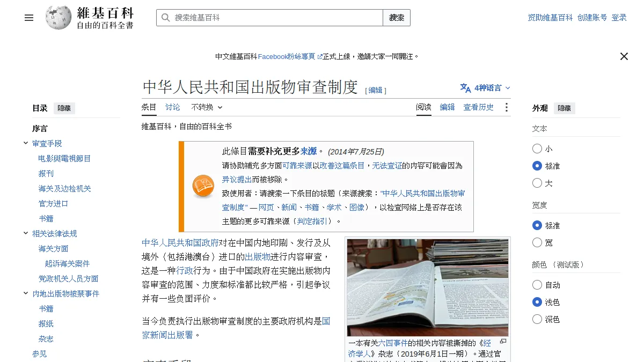Select large text size
644x362 pixels.
point(537,183)
